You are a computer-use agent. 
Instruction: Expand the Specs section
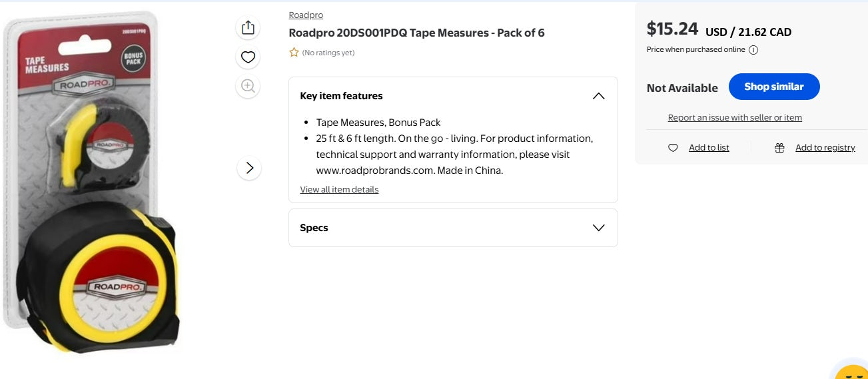(598, 228)
